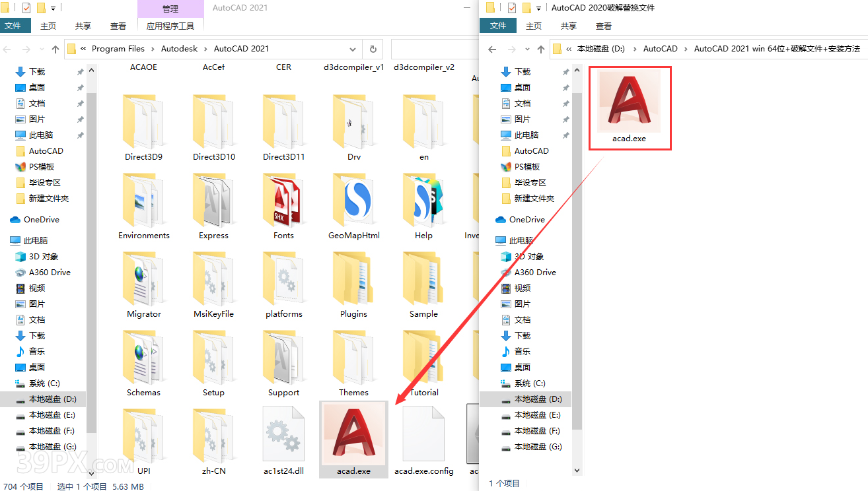Select the acad.exe.config file

[x=423, y=441]
